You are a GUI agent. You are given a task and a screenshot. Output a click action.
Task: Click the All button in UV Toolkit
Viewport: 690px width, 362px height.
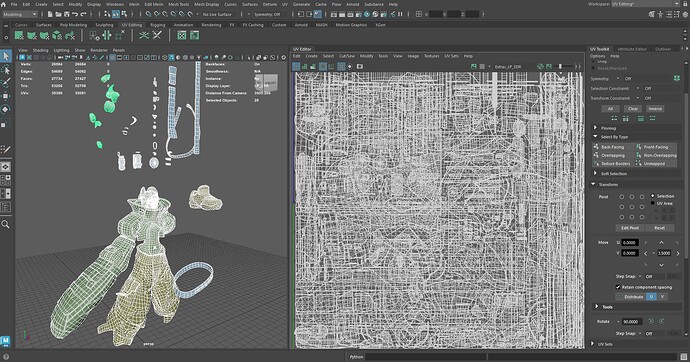pyautogui.click(x=610, y=109)
